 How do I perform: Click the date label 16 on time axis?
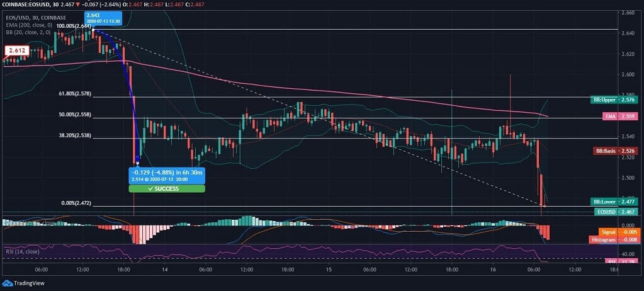click(493, 270)
